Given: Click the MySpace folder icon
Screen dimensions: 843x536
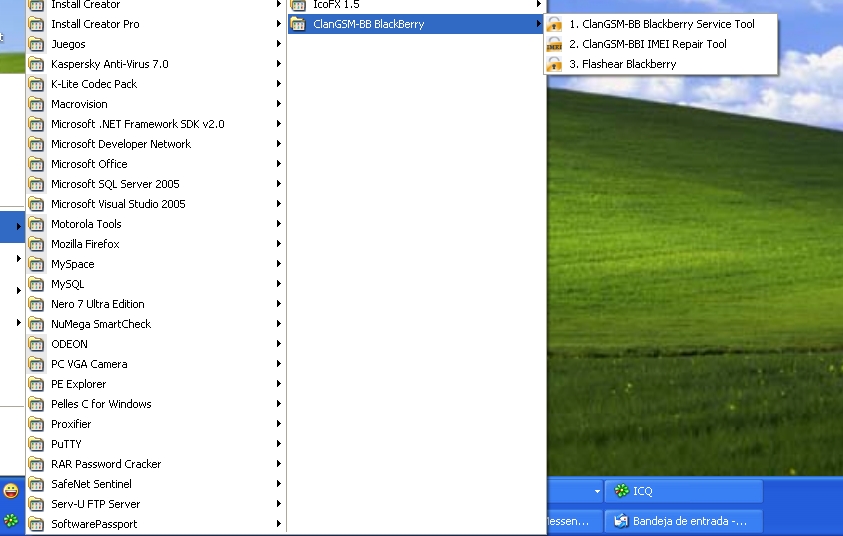Looking at the screenshot, I should click(x=36, y=264).
